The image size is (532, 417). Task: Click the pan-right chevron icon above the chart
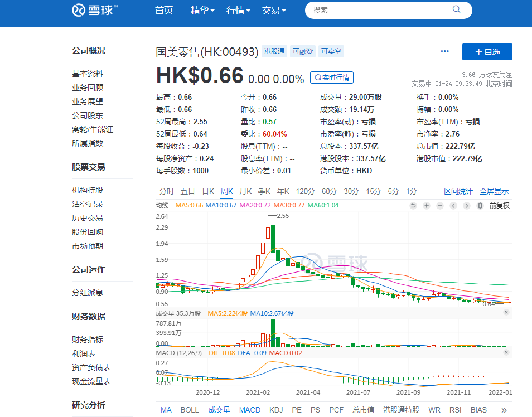tap(467, 206)
